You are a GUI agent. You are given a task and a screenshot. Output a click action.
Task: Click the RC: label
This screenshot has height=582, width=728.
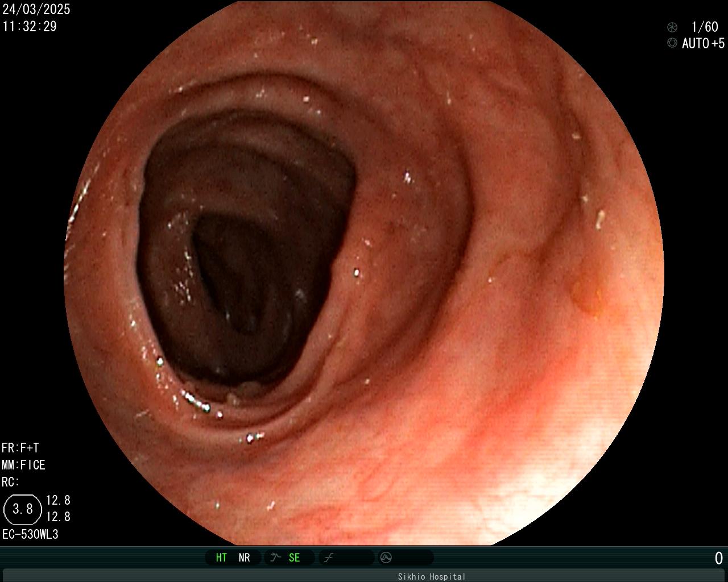point(10,482)
